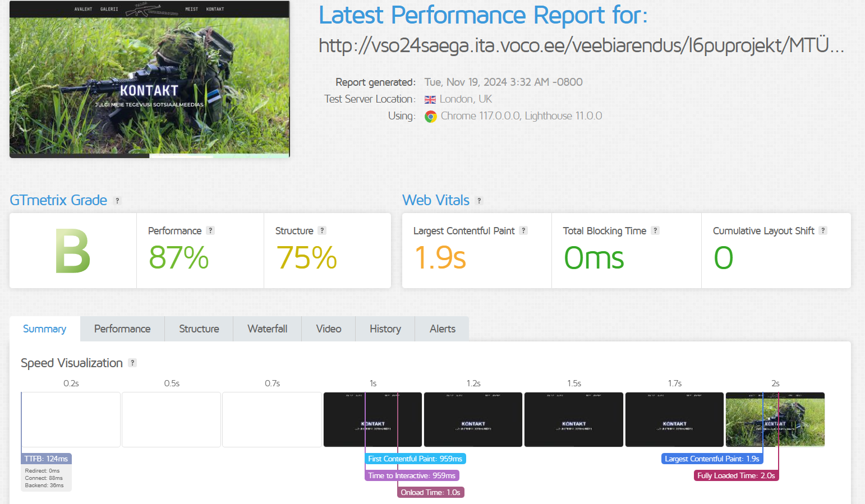The height and width of the screenshot is (504, 865).
Task: Open the Web Vitals help icon
Action: tap(479, 201)
